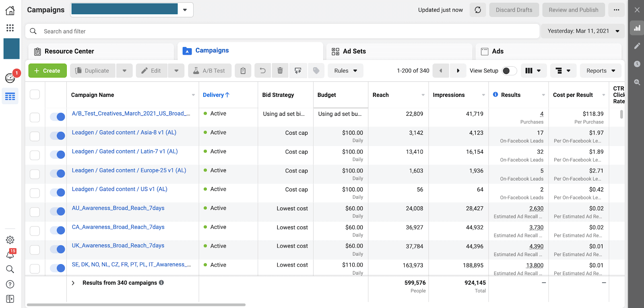
Task: Open the notifications bell in left sidebar
Action: [10, 255]
